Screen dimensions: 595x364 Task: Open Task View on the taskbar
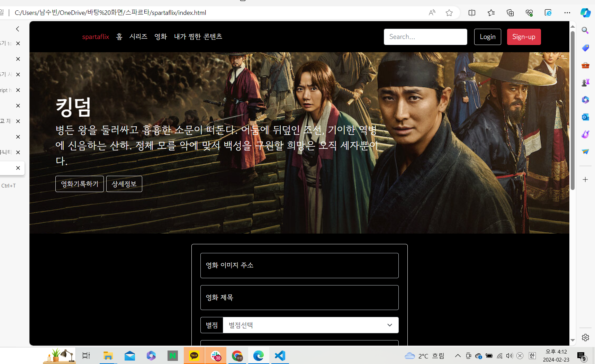click(x=86, y=355)
